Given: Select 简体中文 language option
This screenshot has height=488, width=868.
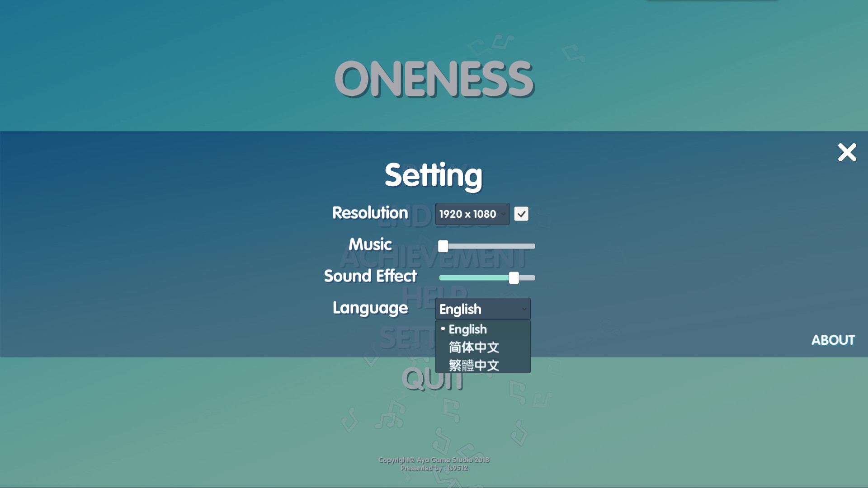Looking at the screenshot, I should tap(474, 347).
